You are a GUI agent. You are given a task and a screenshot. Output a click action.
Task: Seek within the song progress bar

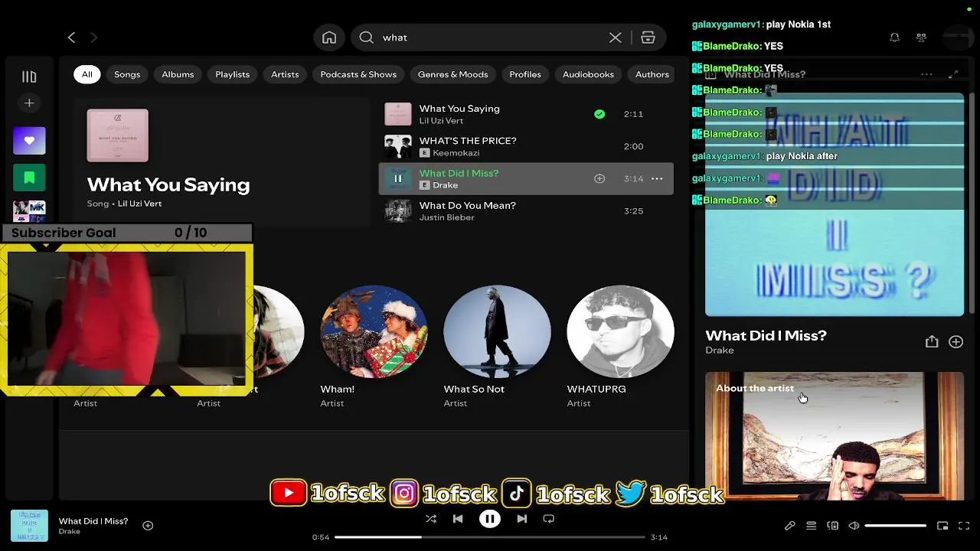click(x=490, y=537)
